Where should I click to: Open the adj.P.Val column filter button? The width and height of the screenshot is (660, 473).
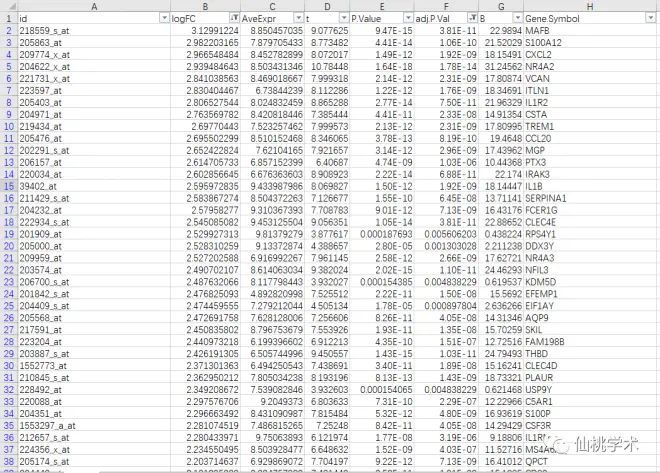coord(473,18)
